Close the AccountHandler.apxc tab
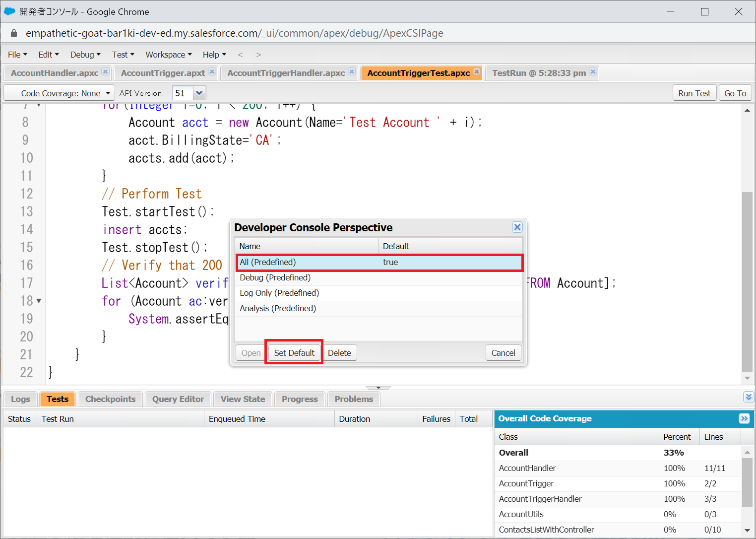Screen dimensions: 756x539 [105, 71]
